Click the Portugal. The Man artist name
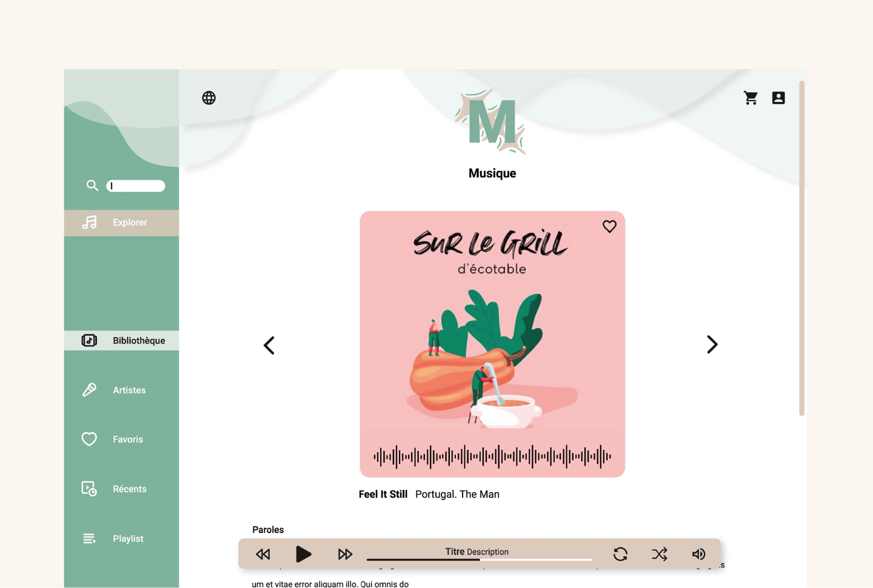Image resolution: width=873 pixels, height=588 pixels. [457, 494]
